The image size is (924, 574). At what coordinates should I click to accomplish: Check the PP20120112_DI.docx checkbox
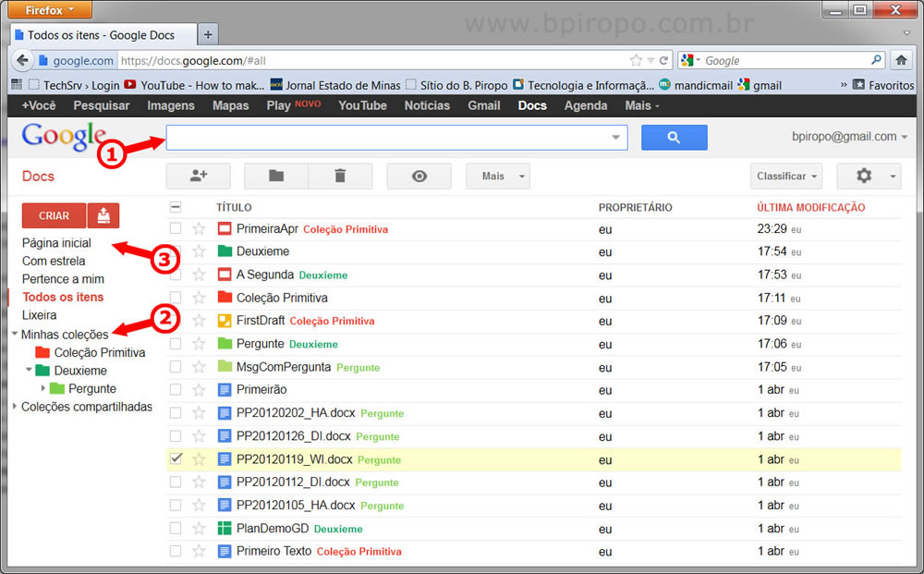click(x=176, y=482)
